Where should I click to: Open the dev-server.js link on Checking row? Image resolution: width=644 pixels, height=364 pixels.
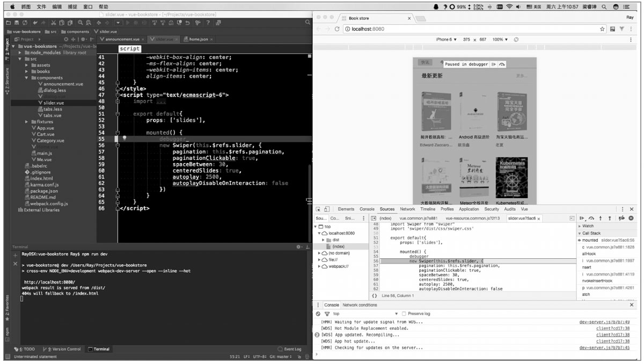pos(605,348)
